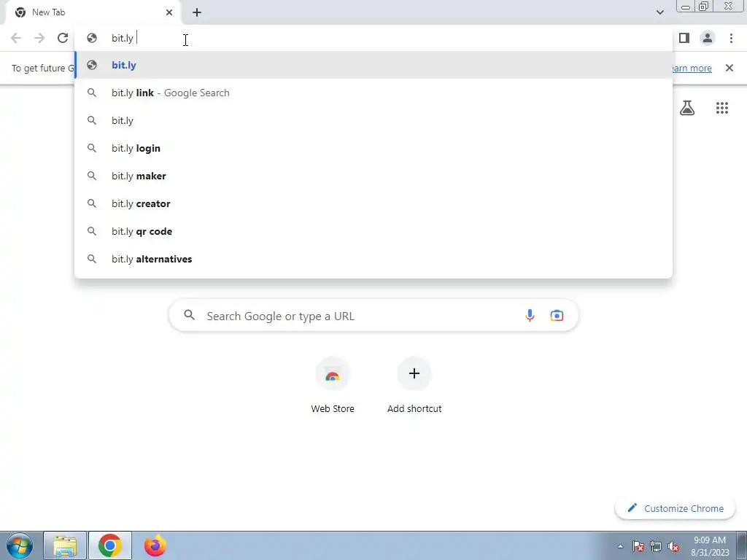Follow the Learn more link

click(x=692, y=69)
